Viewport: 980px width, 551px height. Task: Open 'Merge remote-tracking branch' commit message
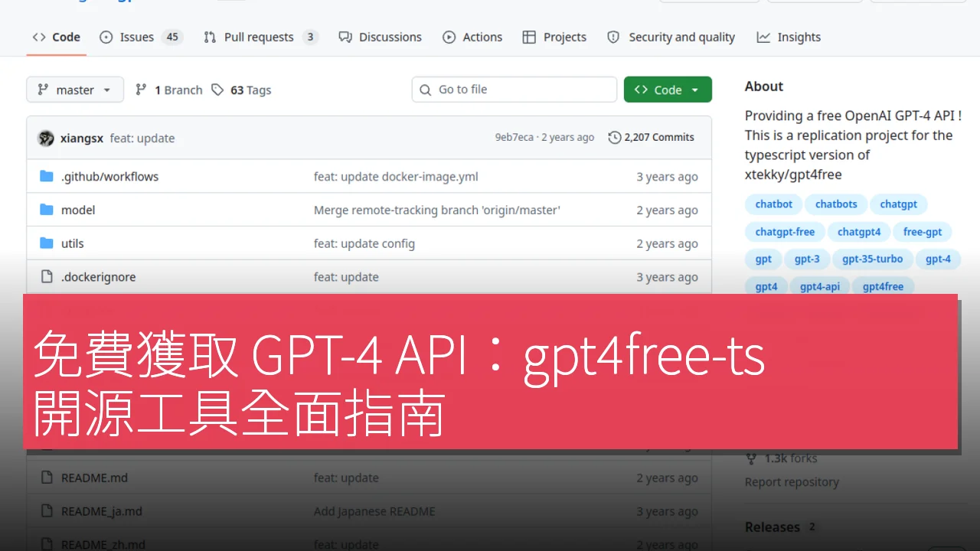pos(437,210)
